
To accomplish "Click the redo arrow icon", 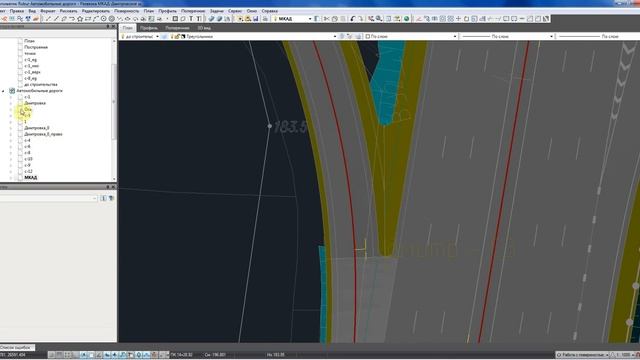I will 361,19.
